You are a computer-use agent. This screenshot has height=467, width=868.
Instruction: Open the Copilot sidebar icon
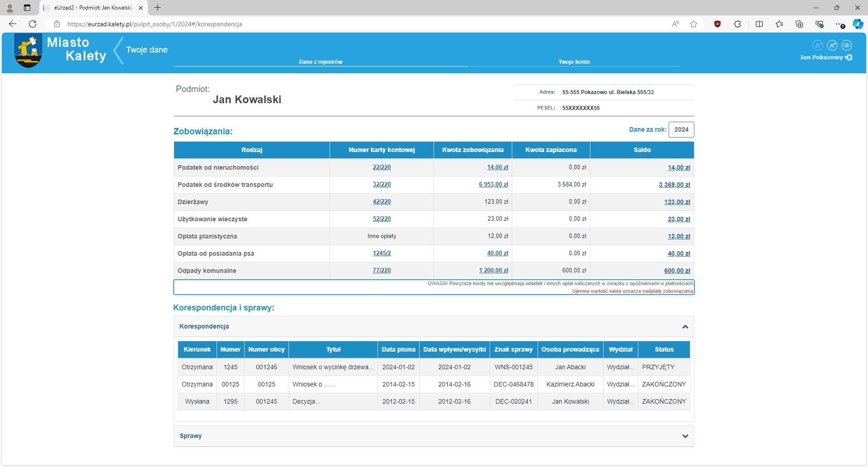coord(858,24)
